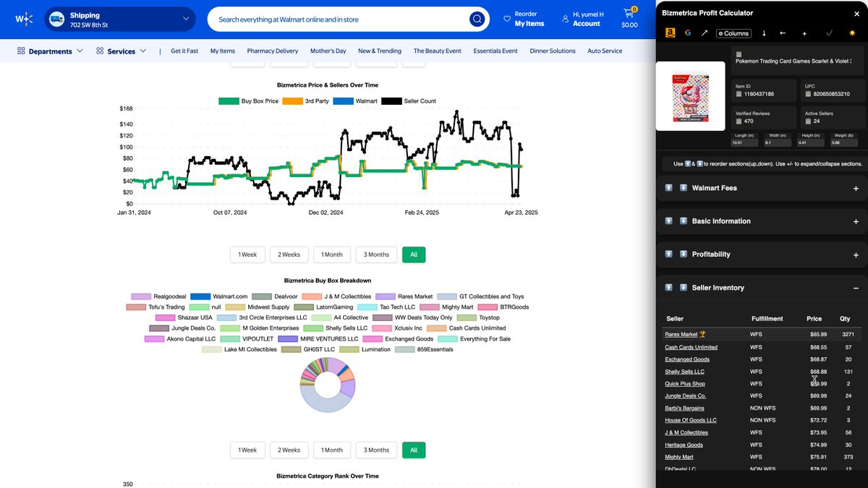Open Shelly Sells LLC seller link
The width and height of the screenshot is (868, 488).
(x=684, y=372)
